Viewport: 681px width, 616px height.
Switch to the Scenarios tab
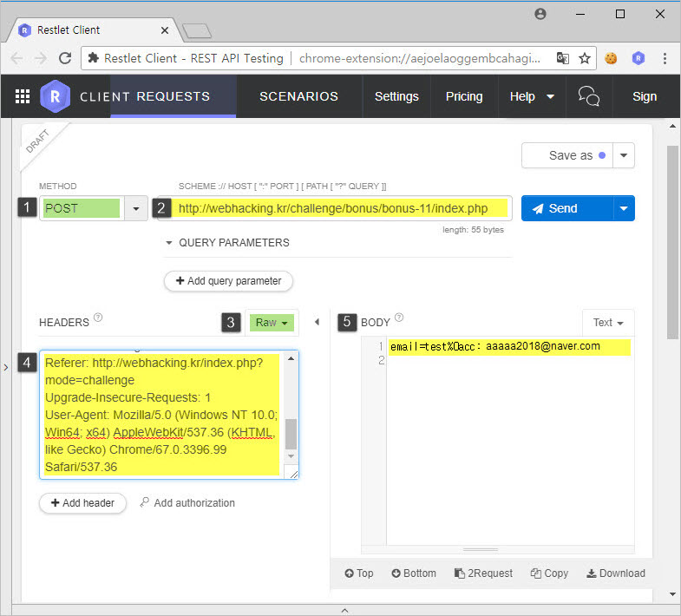pyautogui.click(x=298, y=96)
